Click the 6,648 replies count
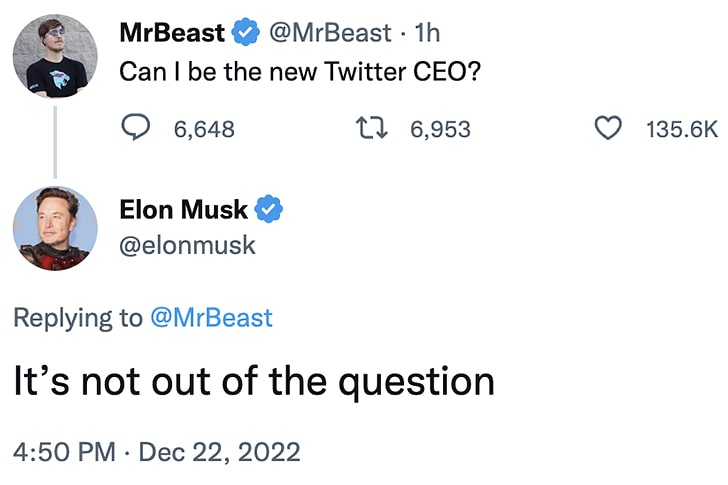728x485 pixels. coord(203,128)
